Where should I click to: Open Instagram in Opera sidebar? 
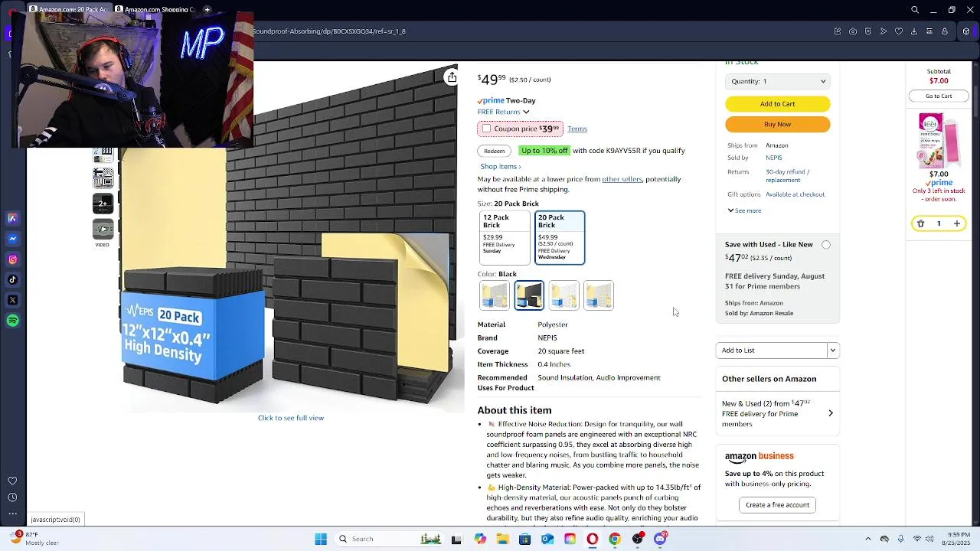pos(12,259)
